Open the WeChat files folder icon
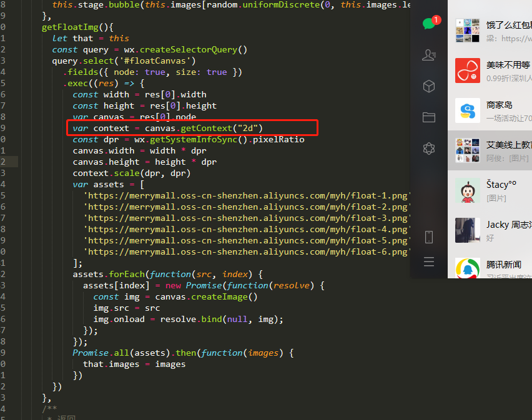532x420 pixels. click(429, 117)
